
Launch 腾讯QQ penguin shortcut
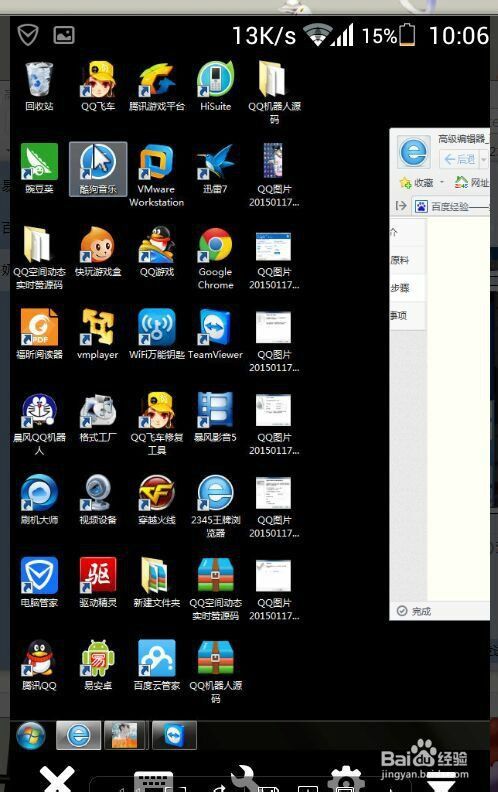tap(39, 665)
